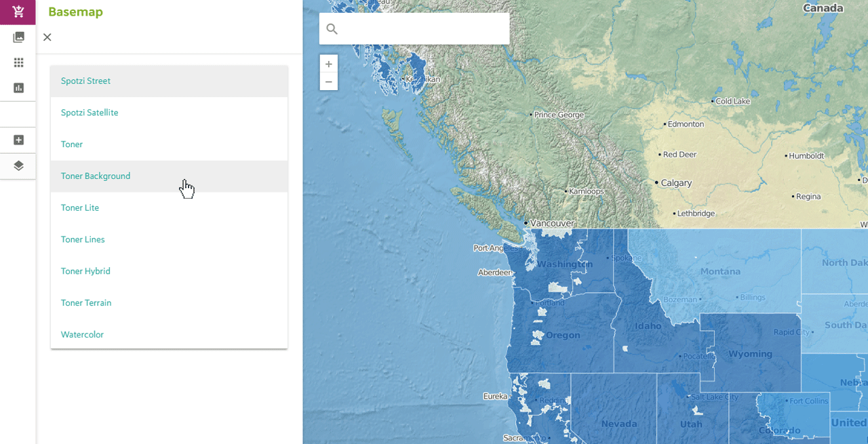This screenshot has width=868, height=444.
Task: Zoom out the map with minus button
Action: [328, 82]
